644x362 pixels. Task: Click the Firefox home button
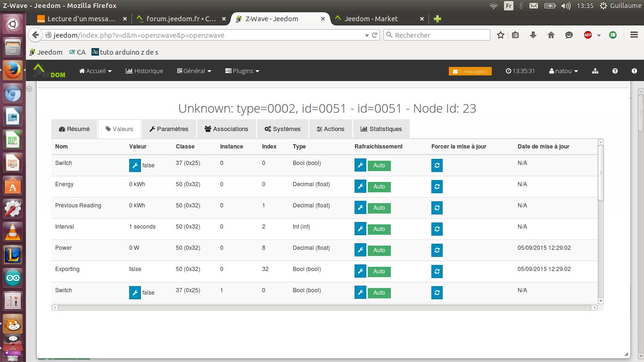coord(551,35)
